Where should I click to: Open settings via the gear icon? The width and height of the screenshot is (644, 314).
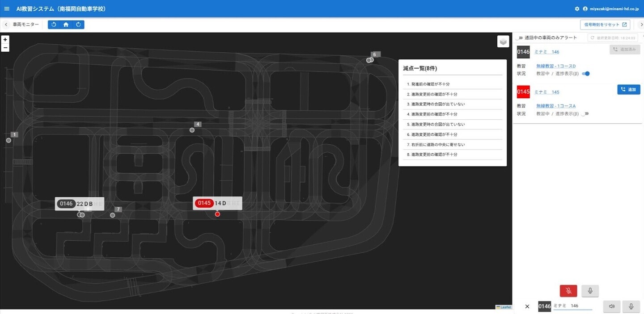pos(577,9)
